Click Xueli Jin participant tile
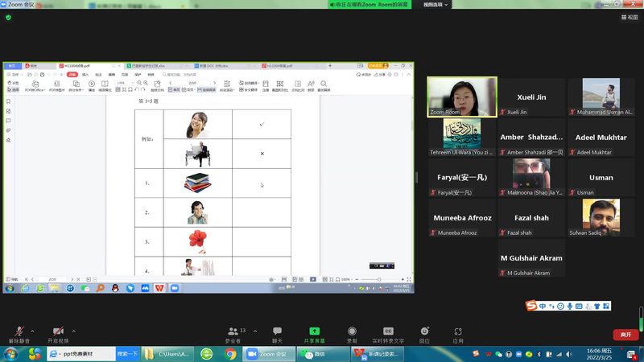The width and height of the screenshot is (644, 362). click(531, 97)
